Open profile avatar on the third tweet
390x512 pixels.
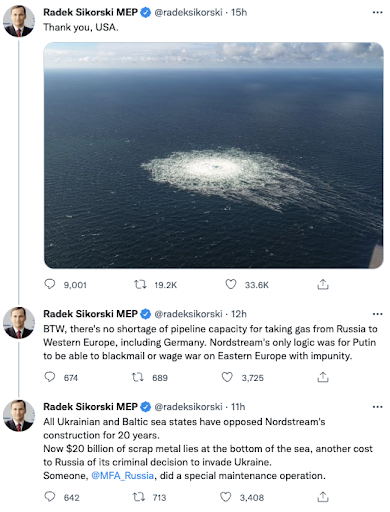tap(19, 416)
